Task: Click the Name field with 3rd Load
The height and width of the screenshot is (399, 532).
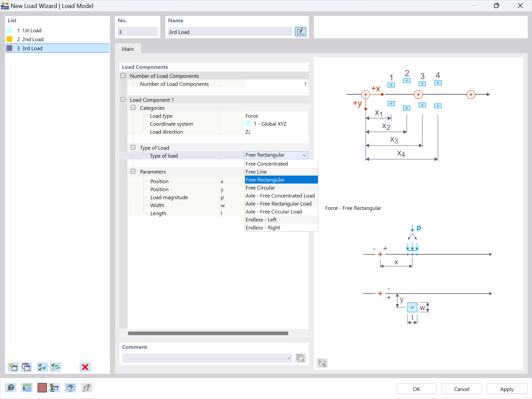Action: (230, 32)
